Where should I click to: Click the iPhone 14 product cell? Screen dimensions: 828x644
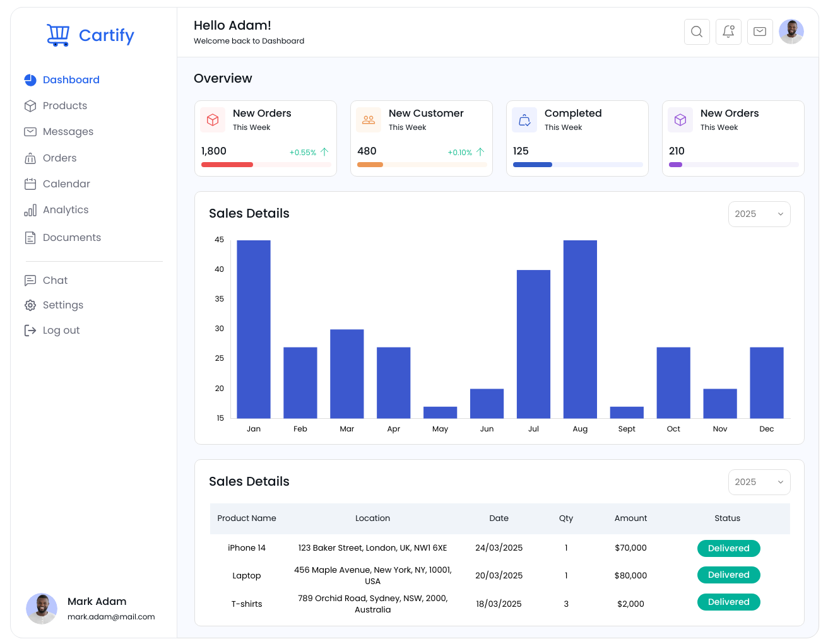point(247,548)
